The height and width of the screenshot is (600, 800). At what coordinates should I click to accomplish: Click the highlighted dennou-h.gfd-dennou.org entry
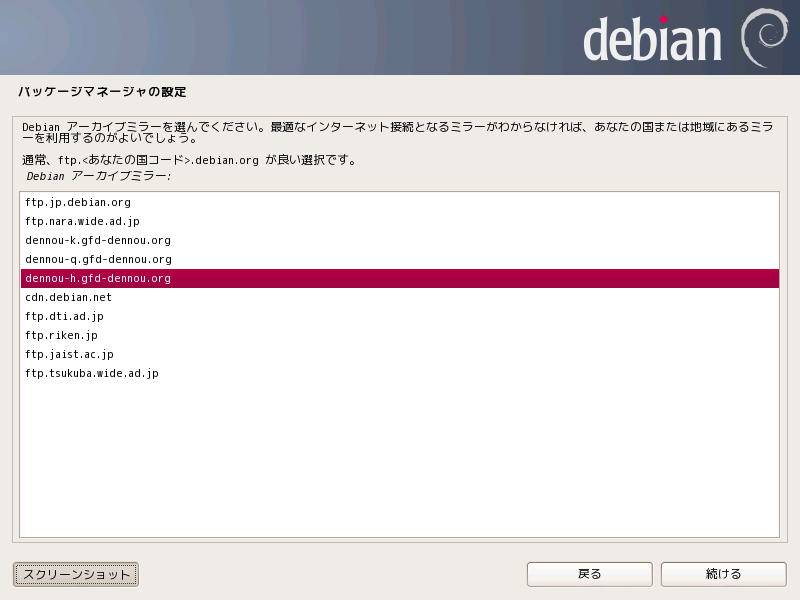[399, 279]
